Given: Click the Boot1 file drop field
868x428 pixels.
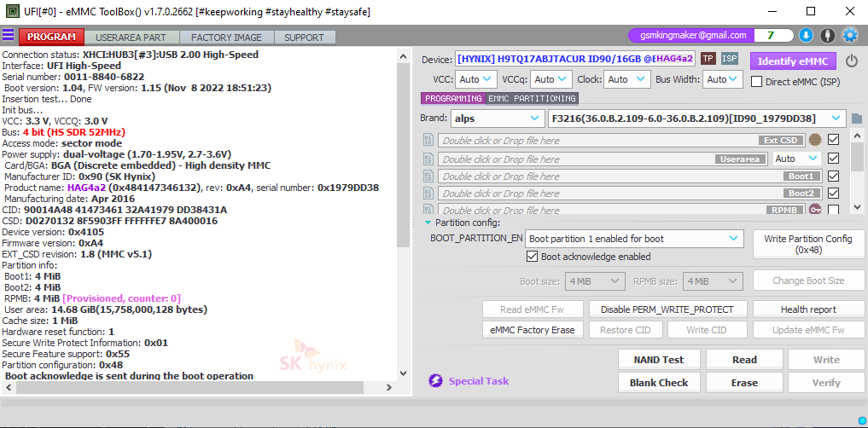Looking at the screenshot, I should 629,176.
